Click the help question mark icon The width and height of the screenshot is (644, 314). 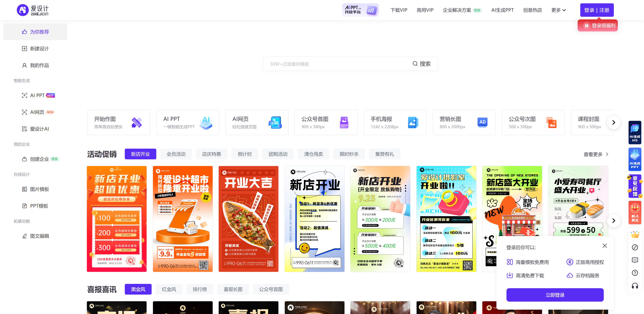pos(635,273)
